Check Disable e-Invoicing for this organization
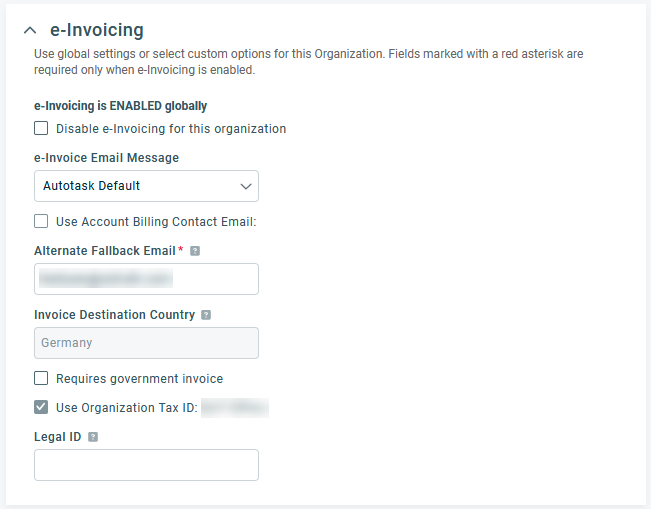651x509 pixels. coord(41,129)
